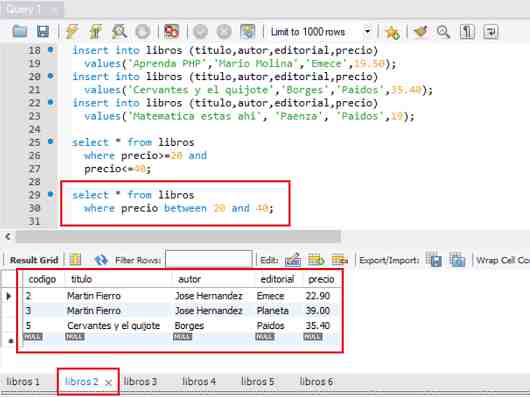530x397 pixels.
Task: Sort by the codigo column header
Action: [43, 279]
